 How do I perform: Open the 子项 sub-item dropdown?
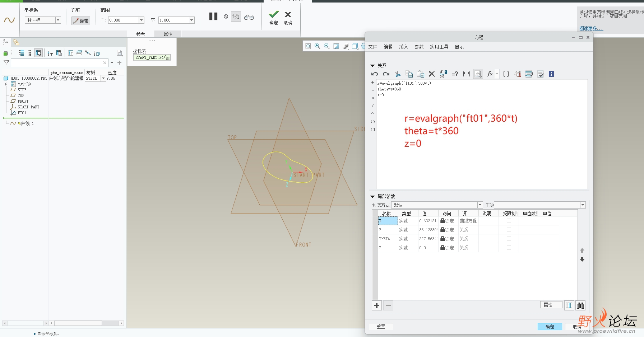tap(583, 205)
